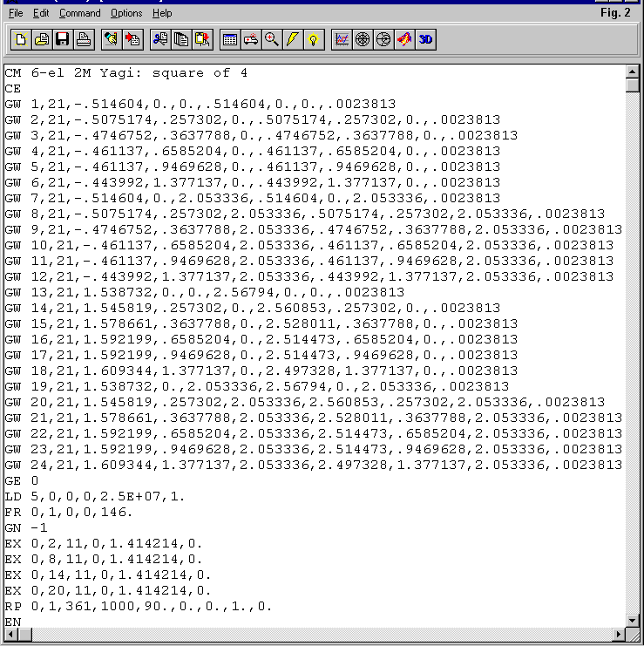This screenshot has height=646, width=644.
Task: Click the Copy pages icon
Action: [x=181, y=39]
